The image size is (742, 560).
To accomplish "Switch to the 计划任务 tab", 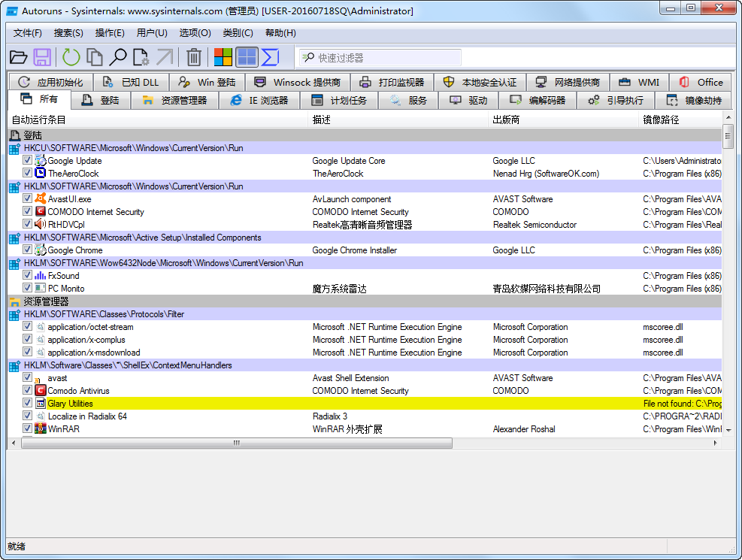I will click(340, 100).
